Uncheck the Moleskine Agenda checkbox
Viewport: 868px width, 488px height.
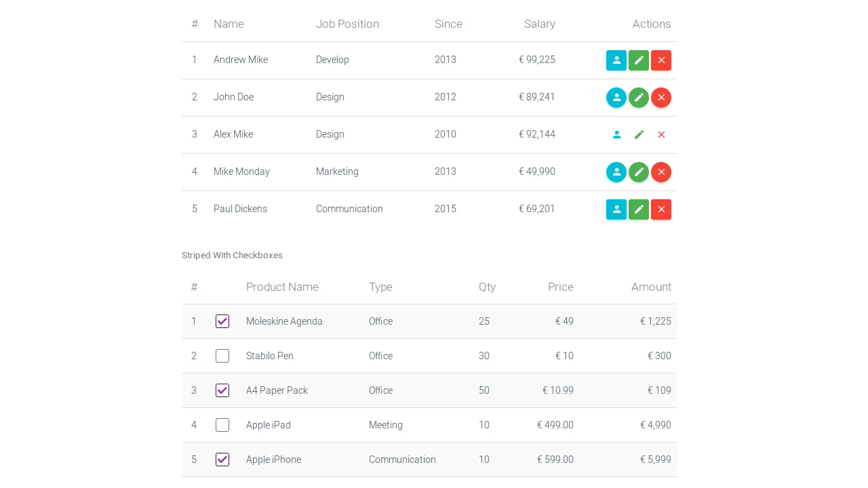coord(222,321)
